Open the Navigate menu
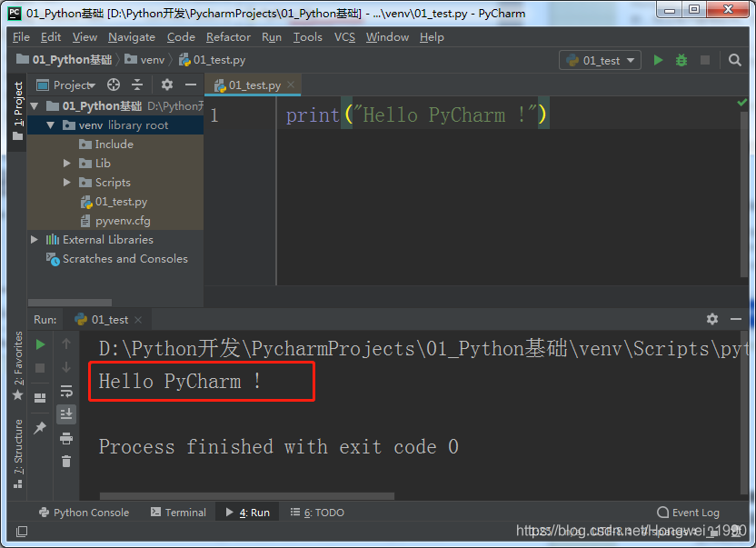The image size is (756, 548). [132, 37]
